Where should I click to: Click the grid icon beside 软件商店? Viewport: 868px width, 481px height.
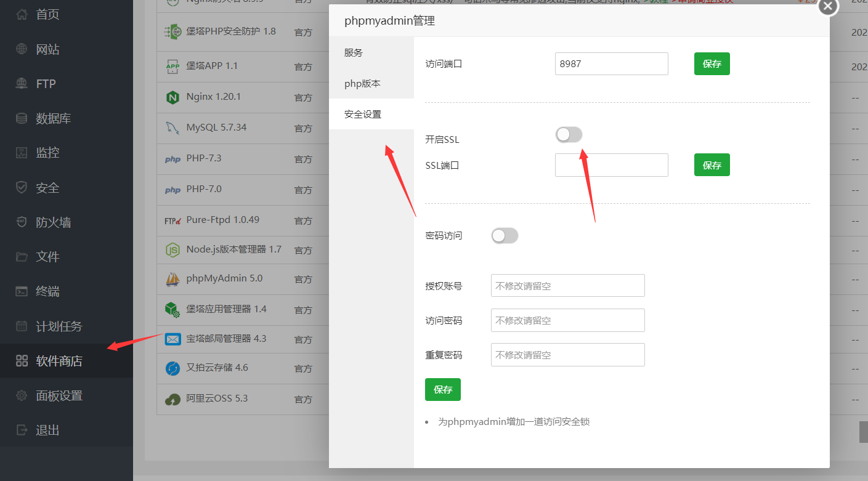pyautogui.click(x=22, y=361)
